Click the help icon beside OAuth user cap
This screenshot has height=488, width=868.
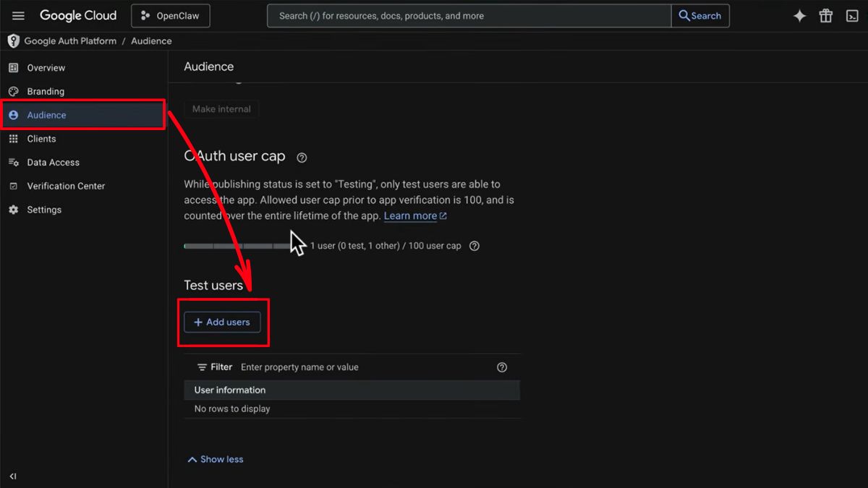[x=301, y=157]
